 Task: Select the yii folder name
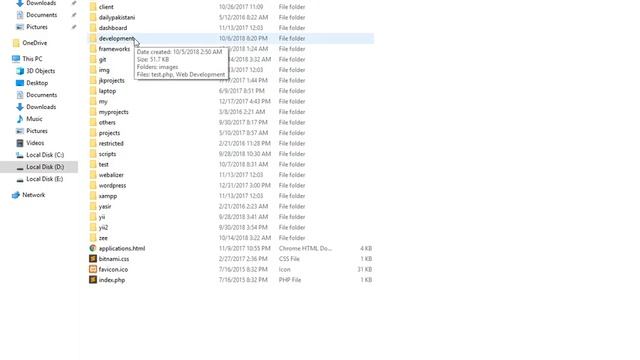point(102,217)
